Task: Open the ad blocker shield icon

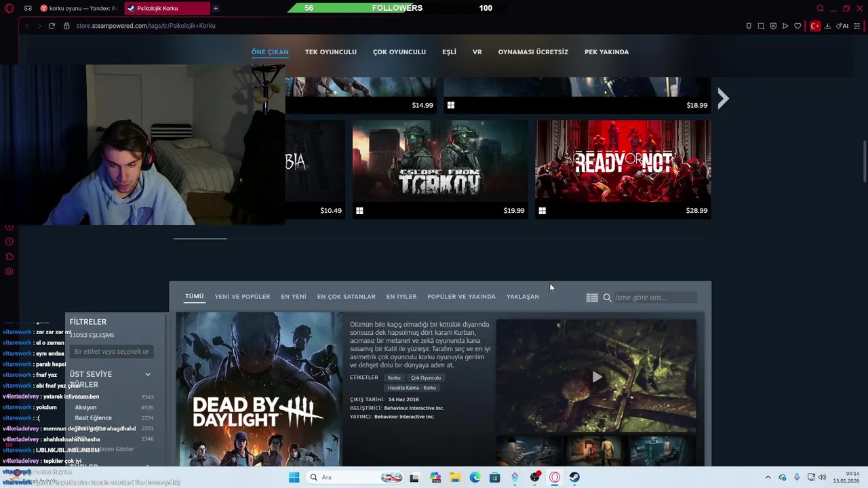Action: coord(773,26)
